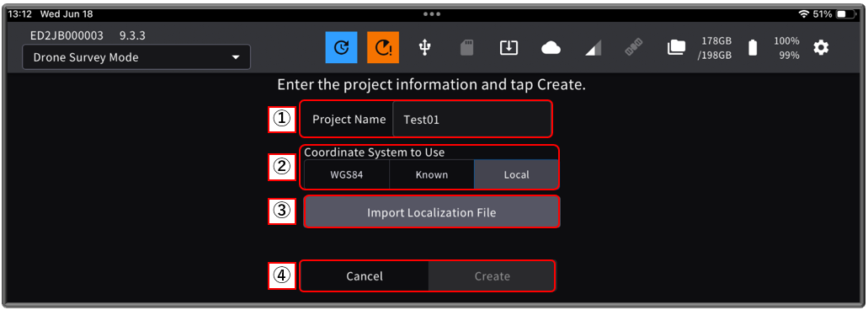
Task: Tap the battery level icon
Action: 753,48
